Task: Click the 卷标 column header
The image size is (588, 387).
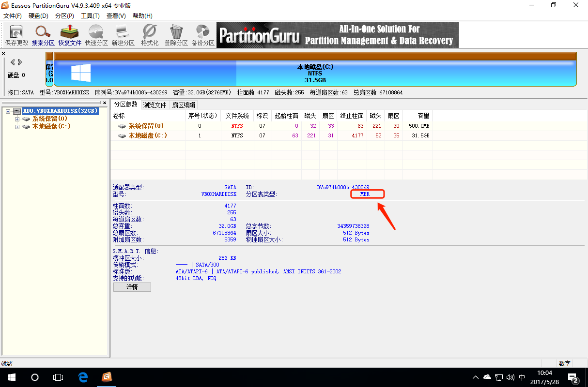Action: coord(148,116)
